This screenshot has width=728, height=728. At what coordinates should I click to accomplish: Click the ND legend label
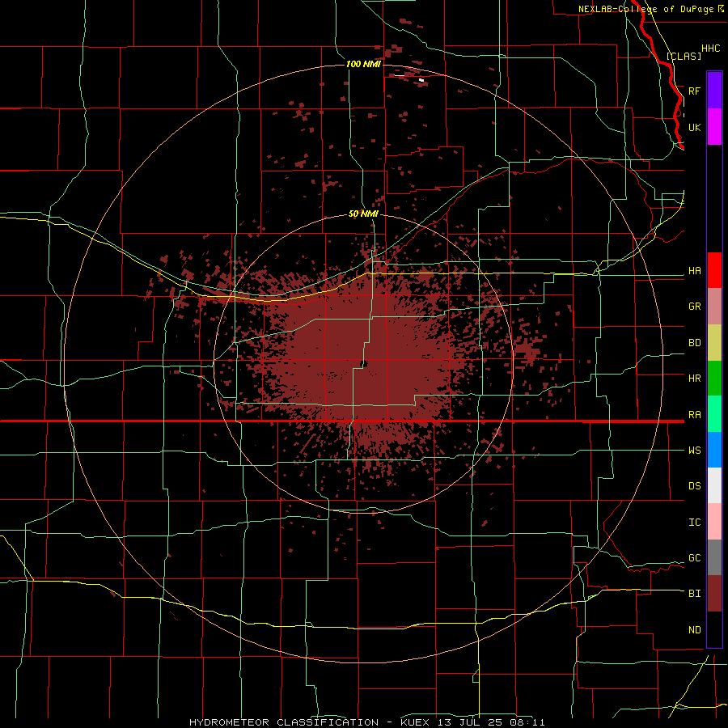(x=694, y=630)
